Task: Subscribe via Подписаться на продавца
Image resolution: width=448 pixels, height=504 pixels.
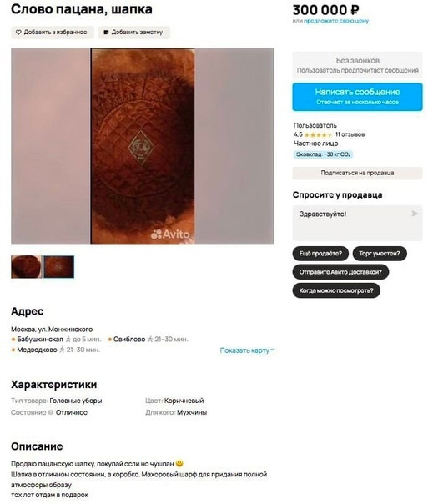Action: 357,173
